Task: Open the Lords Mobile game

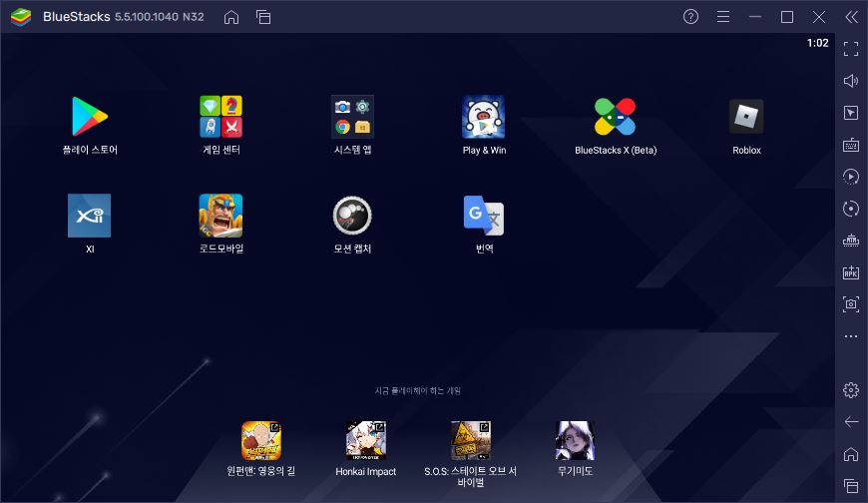Action: (x=220, y=216)
